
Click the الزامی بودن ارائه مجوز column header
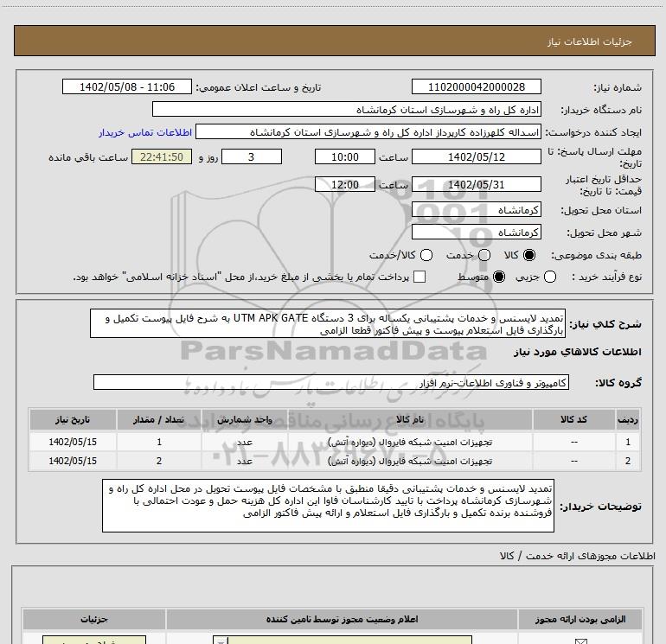click(x=580, y=619)
